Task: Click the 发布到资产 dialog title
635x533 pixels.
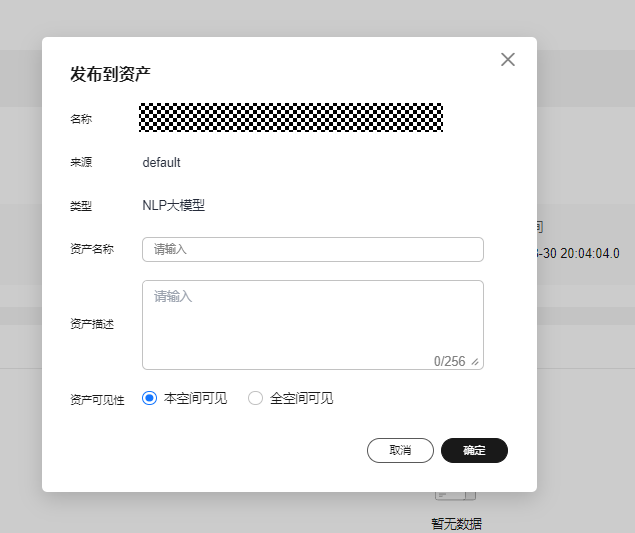Action: [110, 74]
